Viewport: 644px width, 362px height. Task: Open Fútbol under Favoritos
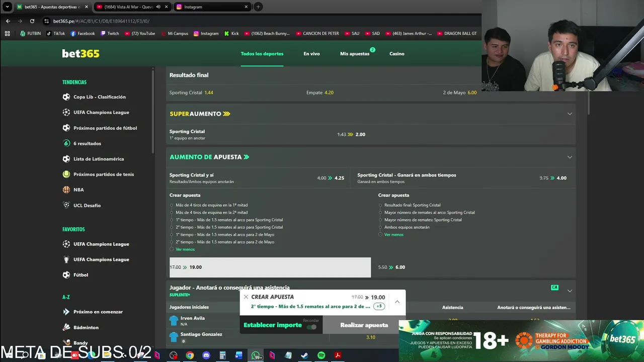[75, 275]
